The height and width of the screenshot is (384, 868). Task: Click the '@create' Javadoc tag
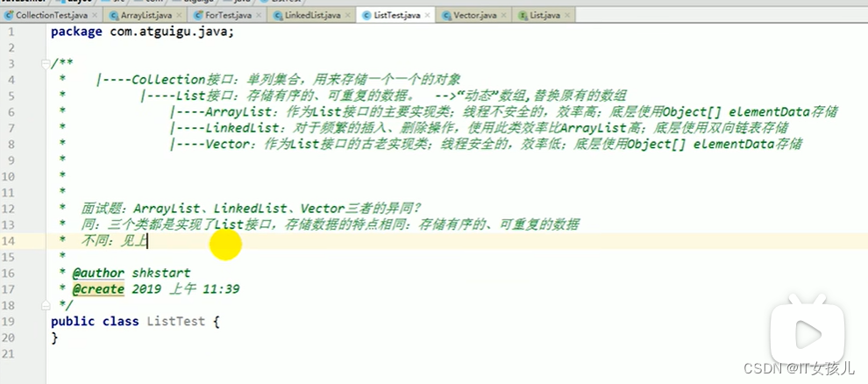[98, 288]
